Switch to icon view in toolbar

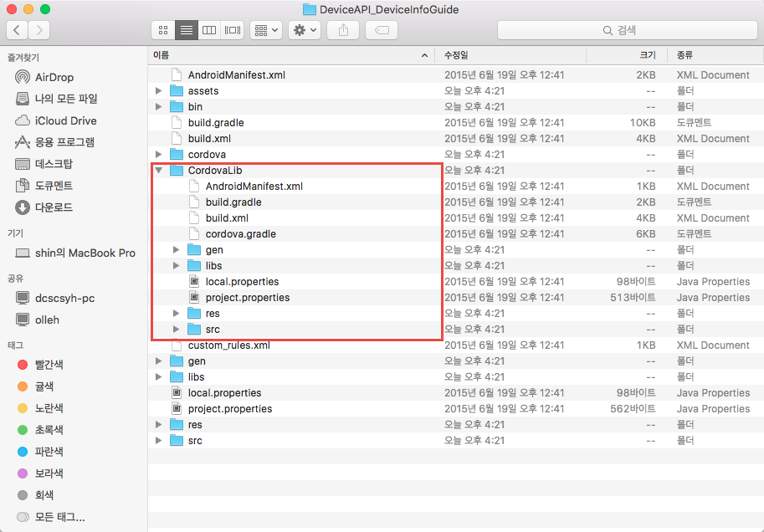click(162, 30)
